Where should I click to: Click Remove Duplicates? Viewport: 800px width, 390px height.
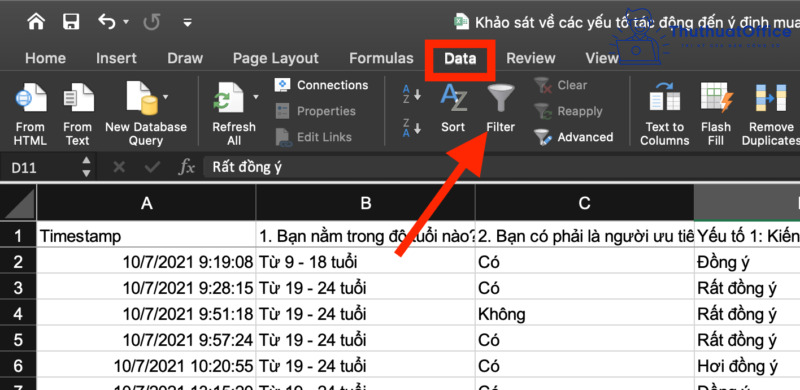pyautogui.click(x=770, y=114)
